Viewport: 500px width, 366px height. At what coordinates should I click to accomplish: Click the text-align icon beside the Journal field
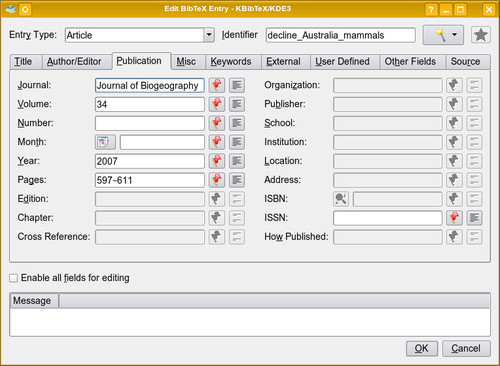pyautogui.click(x=237, y=85)
